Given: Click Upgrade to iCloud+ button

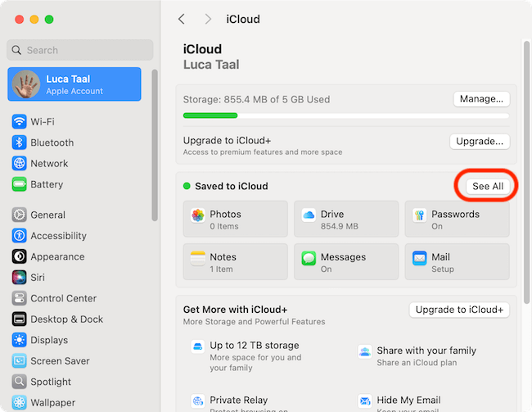Looking at the screenshot, I should pos(459,310).
